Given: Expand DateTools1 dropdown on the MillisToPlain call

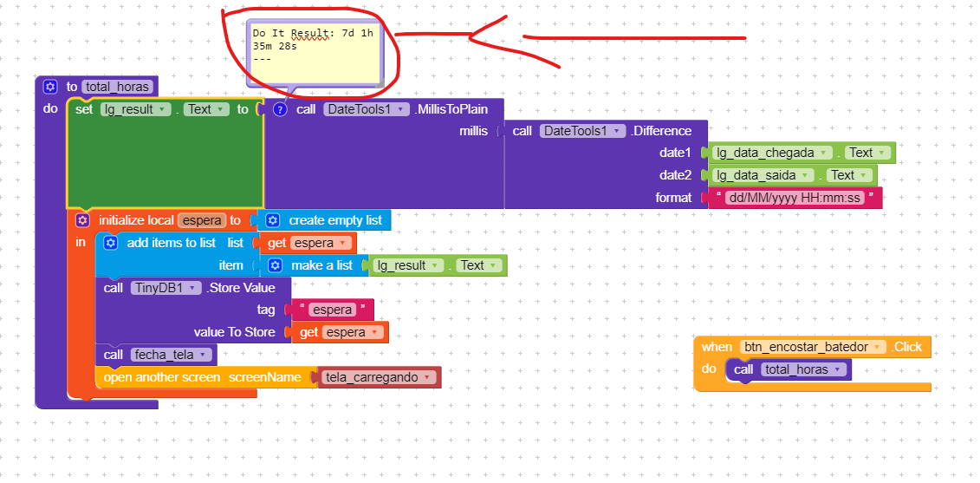Looking at the screenshot, I should (x=402, y=109).
